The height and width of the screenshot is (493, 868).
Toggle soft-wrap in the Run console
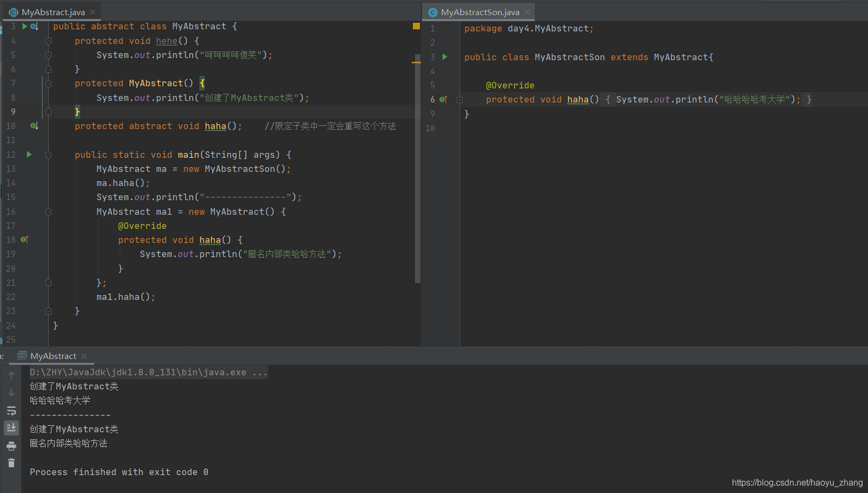[11, 411]
